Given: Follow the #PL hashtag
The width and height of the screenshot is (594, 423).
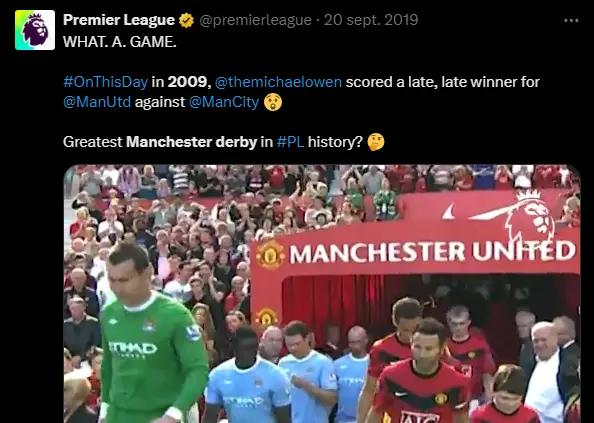Looking at the screenshot, I should [x=290, y=142].
